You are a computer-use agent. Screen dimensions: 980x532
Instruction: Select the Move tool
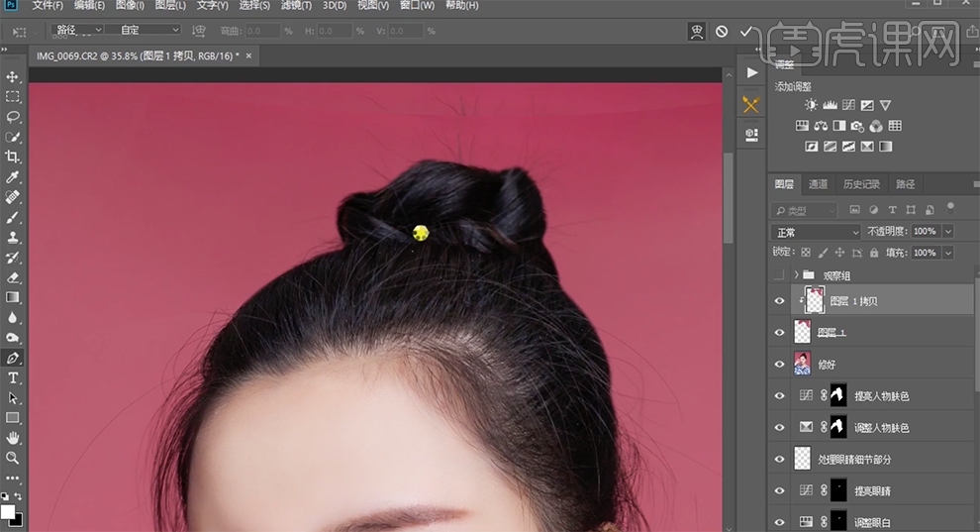tap(13, 77)
